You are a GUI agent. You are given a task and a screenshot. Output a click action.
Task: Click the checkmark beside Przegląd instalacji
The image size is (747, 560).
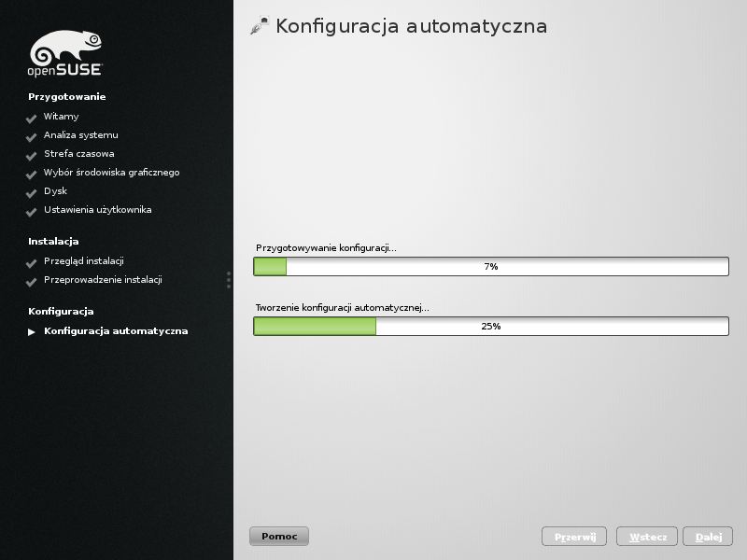point(31,263)
